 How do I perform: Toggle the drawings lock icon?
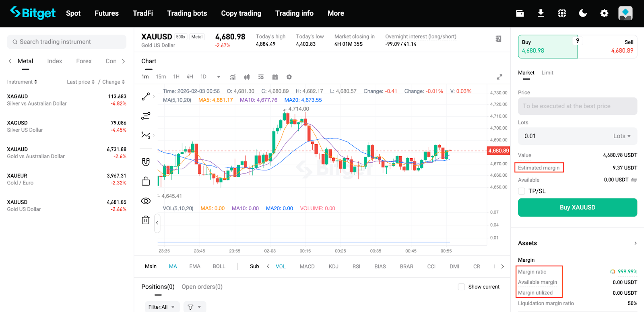146,181
